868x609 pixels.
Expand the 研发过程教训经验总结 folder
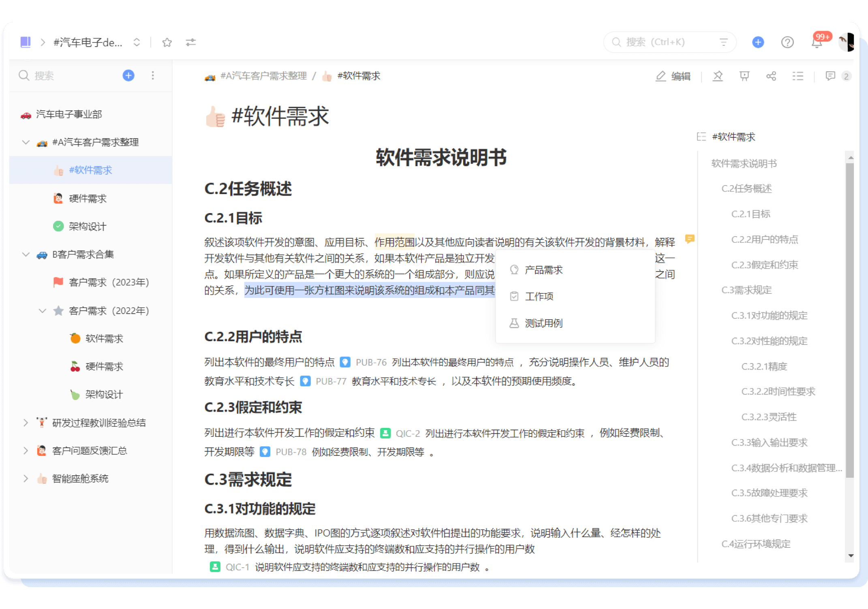[x=26, y=423]
